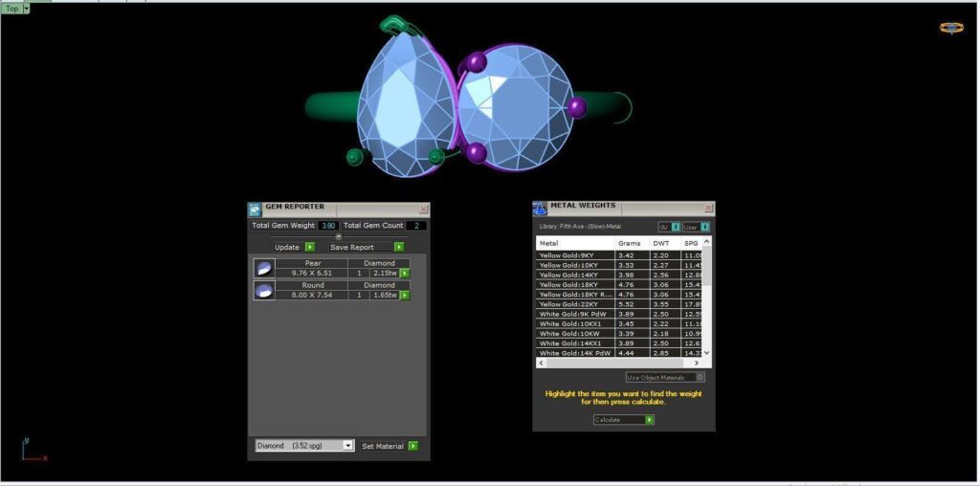Click the Set Material button
This screenshot has height=486, width=980.
(x=389, y=446)
